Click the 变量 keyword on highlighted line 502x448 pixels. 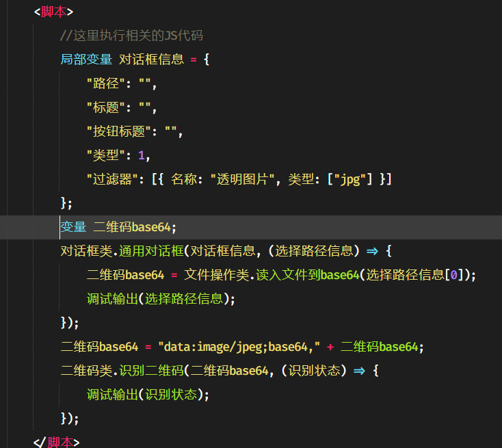coord(73,227)
